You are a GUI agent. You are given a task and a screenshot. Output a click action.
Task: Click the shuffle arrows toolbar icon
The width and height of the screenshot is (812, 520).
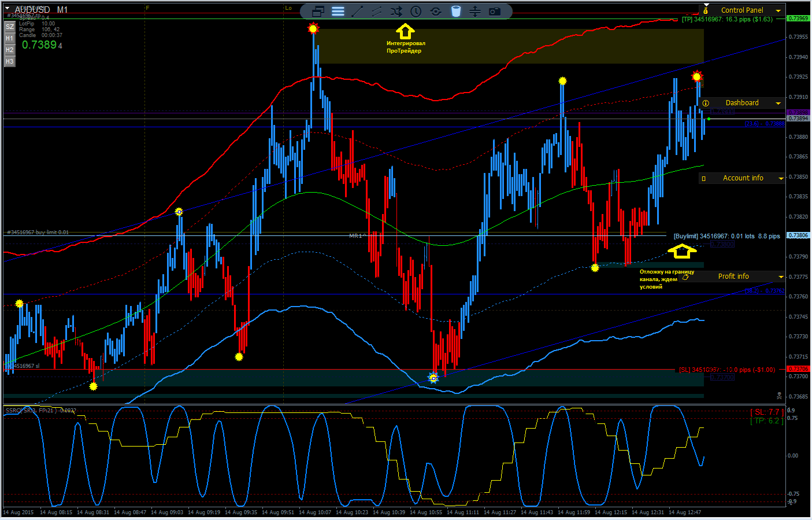[396, 11]
